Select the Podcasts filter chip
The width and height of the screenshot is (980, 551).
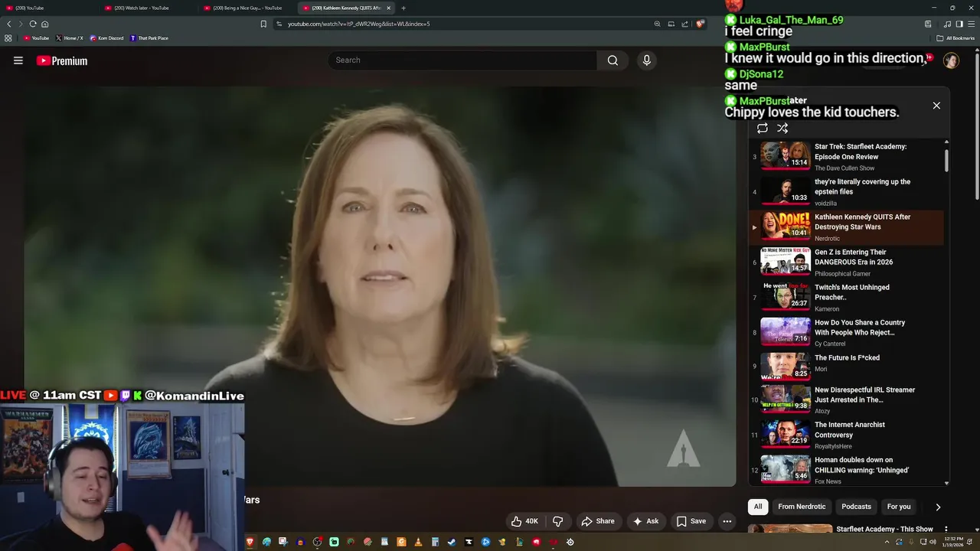856,507
